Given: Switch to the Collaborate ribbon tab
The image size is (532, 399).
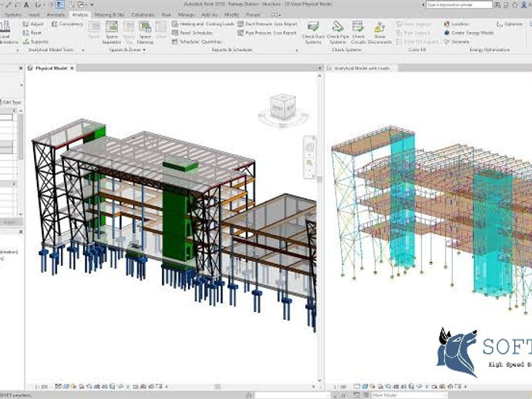Looking at the screenshot, I should click(x=143, y=15).
